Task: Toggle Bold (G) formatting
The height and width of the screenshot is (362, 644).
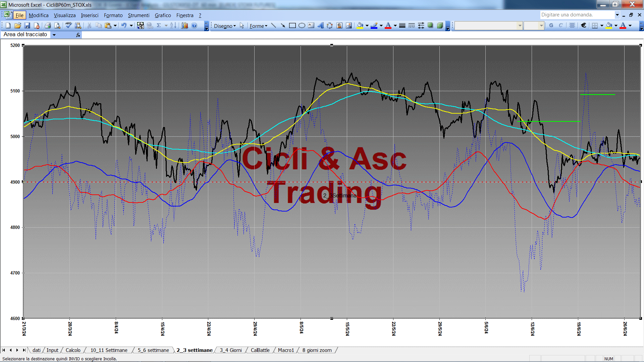Action: pyautogui.click(x=551, y=25)
